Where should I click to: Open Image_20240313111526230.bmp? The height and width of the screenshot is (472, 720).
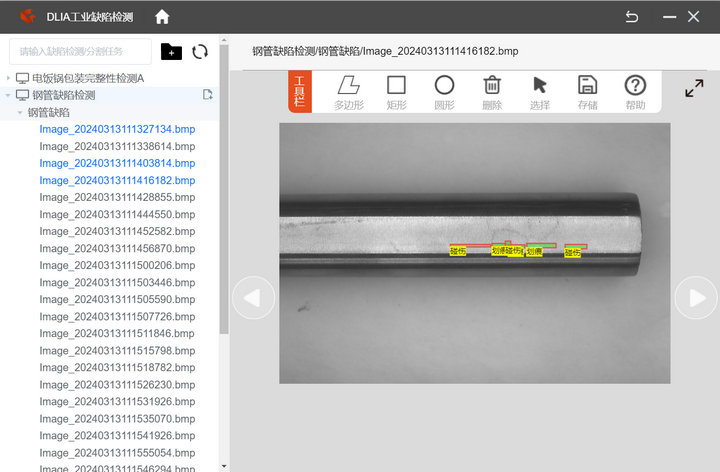point(117,385)
